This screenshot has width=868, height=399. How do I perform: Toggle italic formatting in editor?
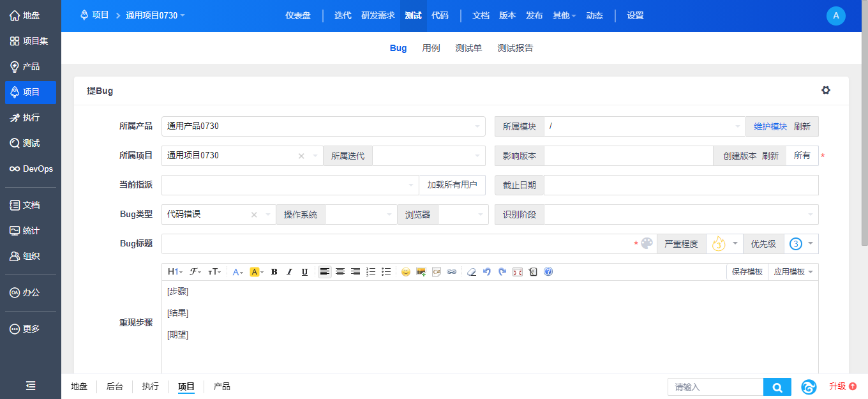click(x=289, y=272)
